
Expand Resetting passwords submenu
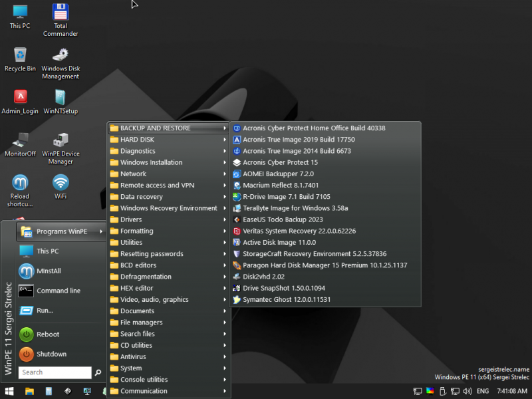168,254
